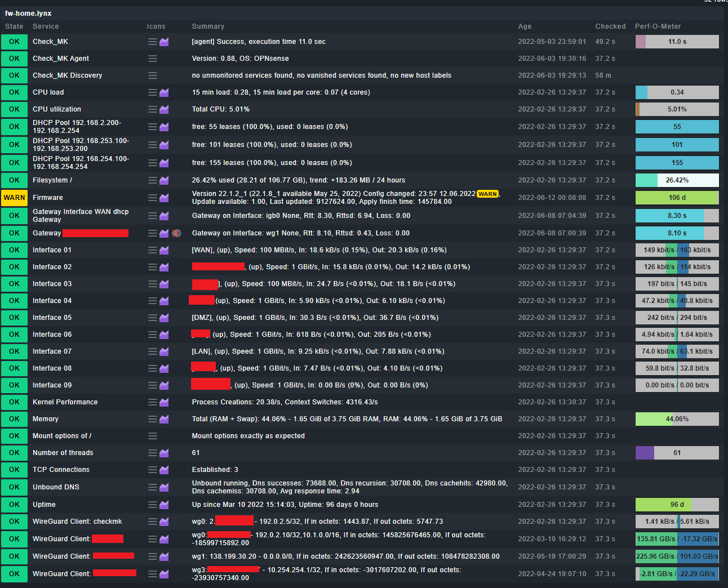Open action menu for Check_MK service
728x588 pixels.
click(x=153, y=42)
